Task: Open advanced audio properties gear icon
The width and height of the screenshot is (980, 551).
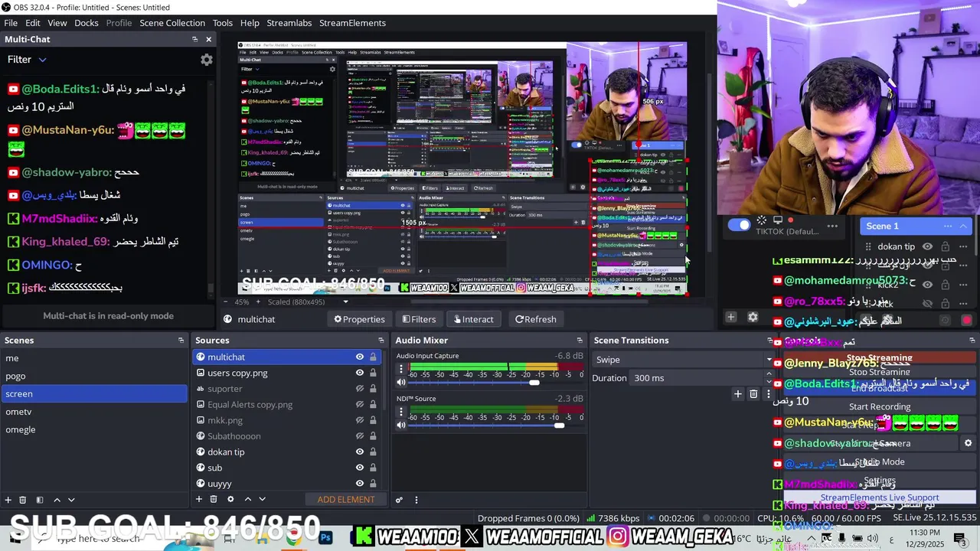Action: [x=399, y=500]
